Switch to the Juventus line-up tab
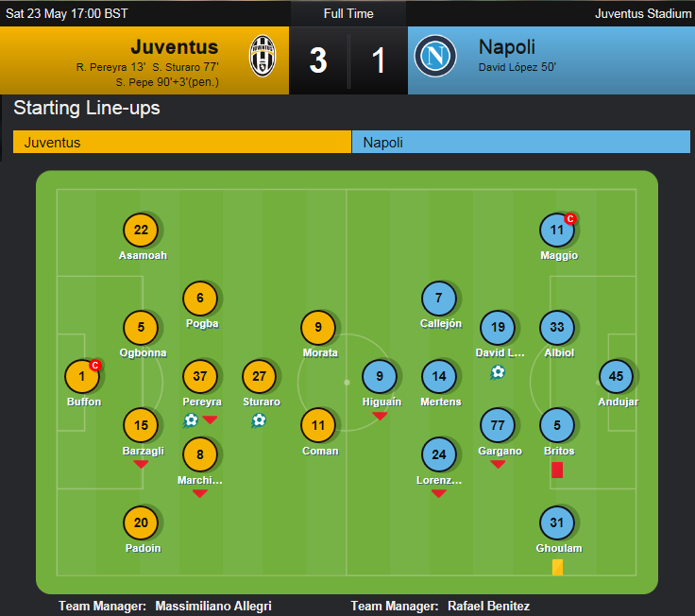The width and height of the screenshot is (695, 616). pos(182,142)
